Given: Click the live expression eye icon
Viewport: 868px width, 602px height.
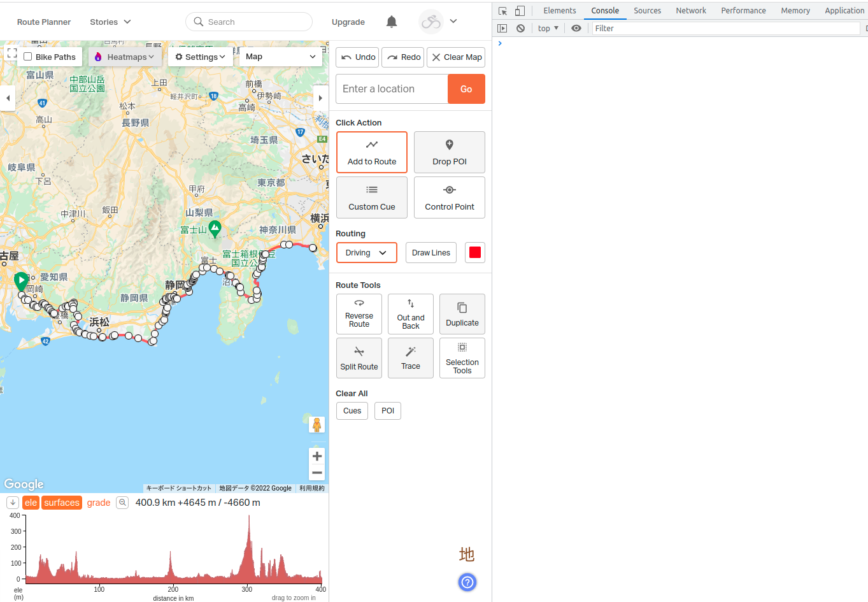Looking at the screenshot, I should [x=576, y=29].
